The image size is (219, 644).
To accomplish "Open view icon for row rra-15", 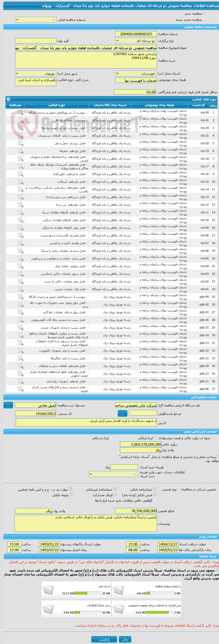I will tap(20, 181).
